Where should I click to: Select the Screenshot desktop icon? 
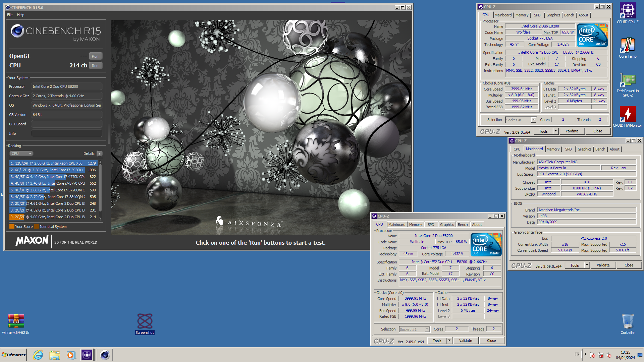(x=145, y=324)
